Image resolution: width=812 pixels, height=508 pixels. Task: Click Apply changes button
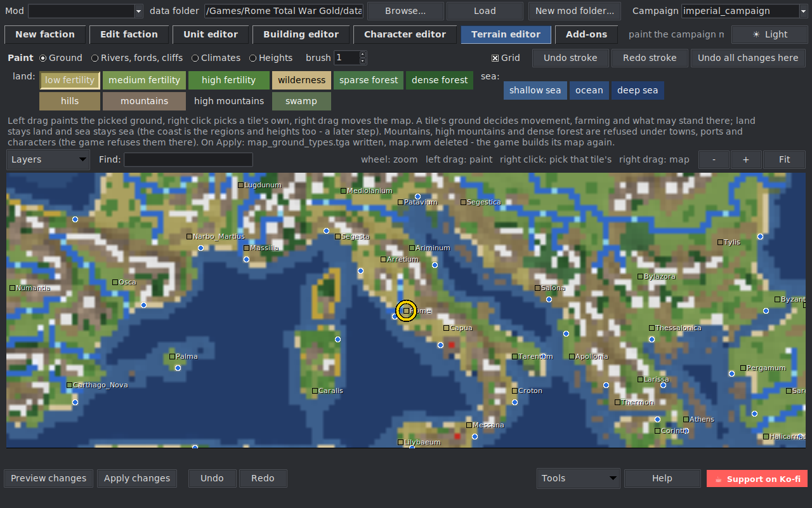(137, 478)
